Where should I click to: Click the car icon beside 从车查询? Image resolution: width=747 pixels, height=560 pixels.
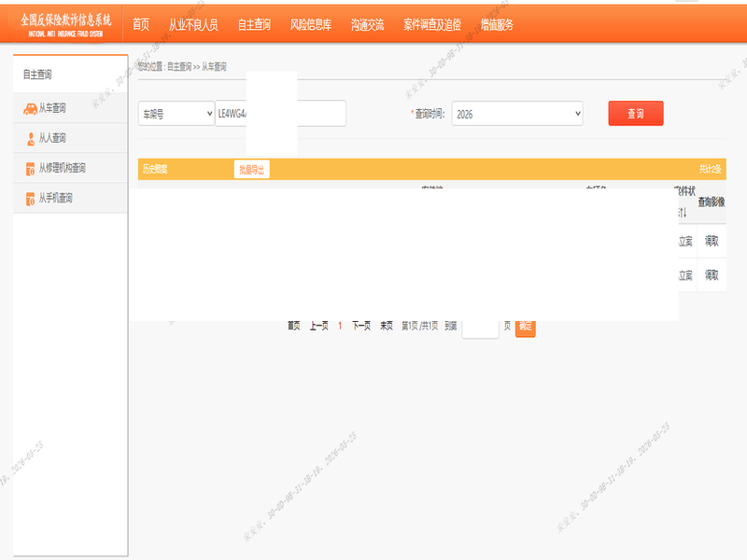click(30, 108)
